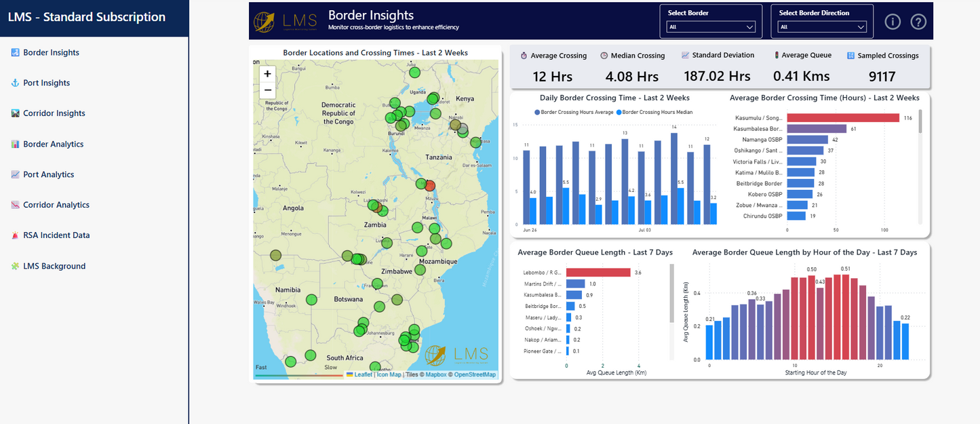Click the Average Crossing stopwatch icon

[524, 56]
